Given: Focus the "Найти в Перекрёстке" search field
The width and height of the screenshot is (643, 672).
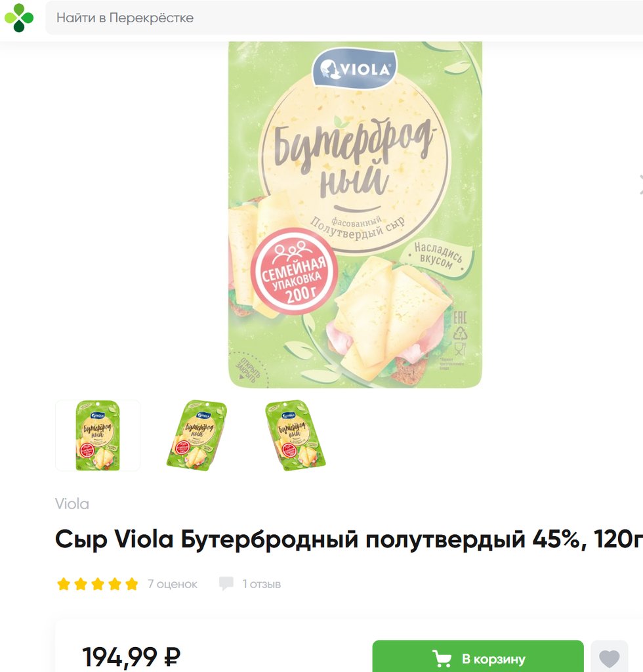Looking at the screenshot, I should point(344,18).
